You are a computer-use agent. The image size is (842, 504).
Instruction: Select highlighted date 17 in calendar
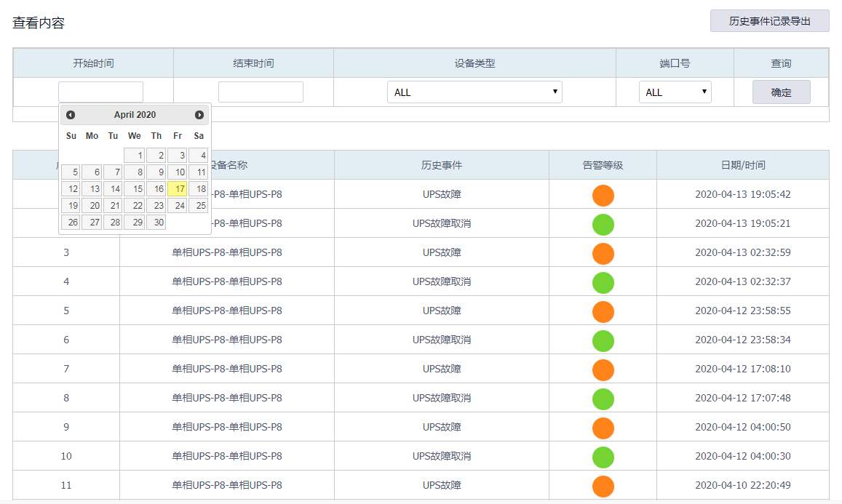coord(177,189)
